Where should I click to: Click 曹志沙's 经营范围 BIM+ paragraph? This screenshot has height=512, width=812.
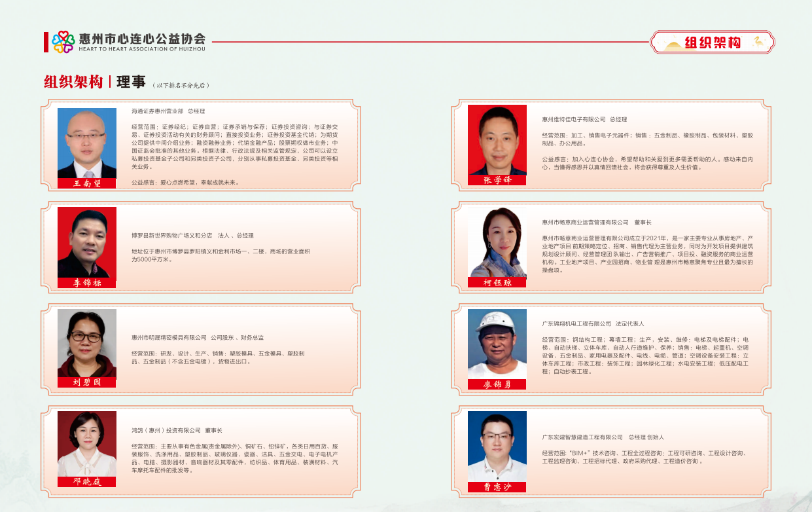click(x=644, y=457)
